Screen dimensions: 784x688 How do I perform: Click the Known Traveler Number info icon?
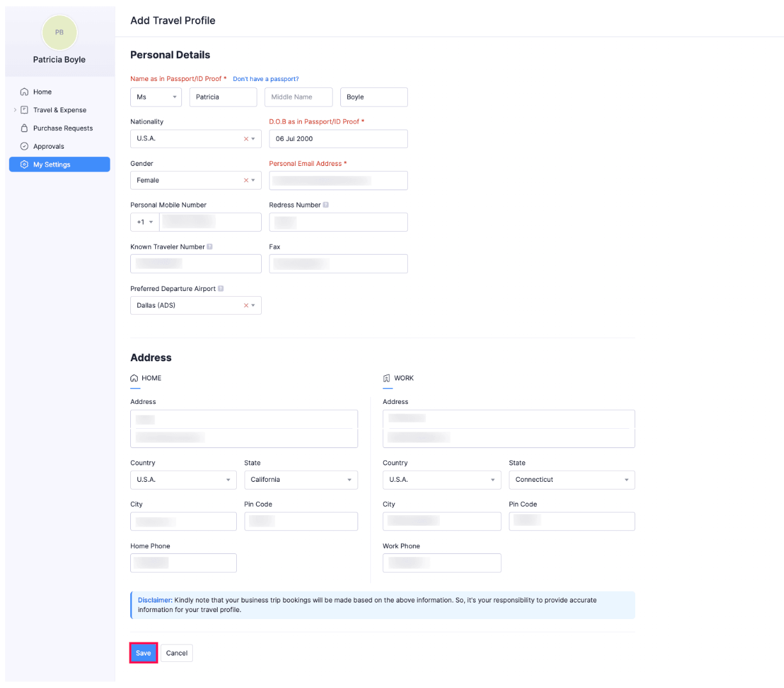coord(211,246)
